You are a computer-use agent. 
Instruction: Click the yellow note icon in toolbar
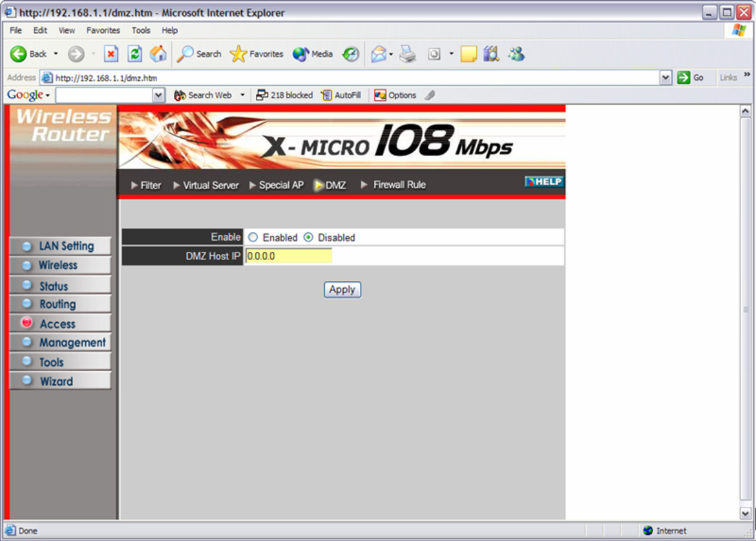468,54
